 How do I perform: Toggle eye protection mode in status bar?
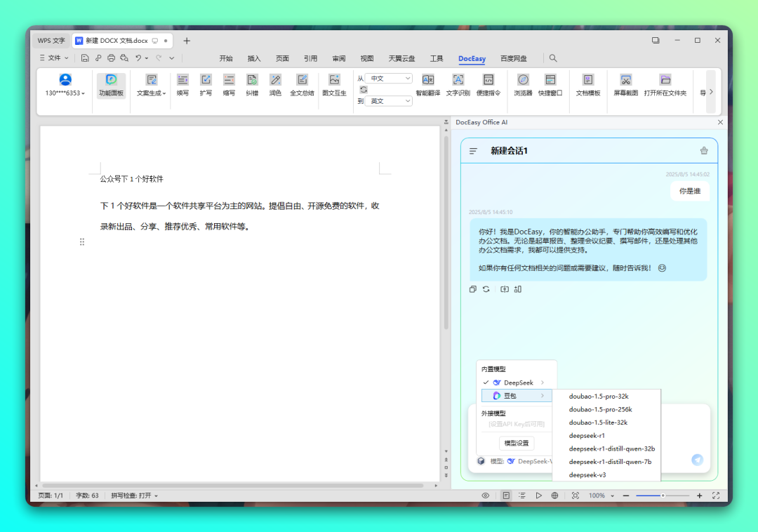click(x=485, y=496)
